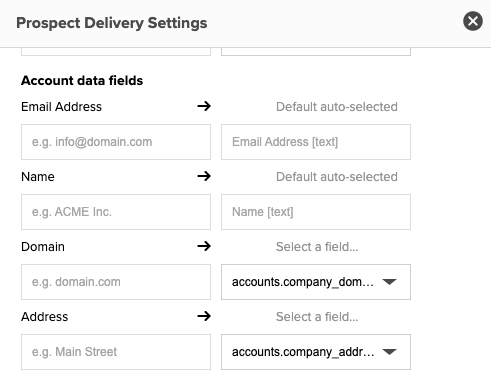Open the accounts.company_dom... dropdown
This screenshot has width=491, height=377.
click(316, 282)
